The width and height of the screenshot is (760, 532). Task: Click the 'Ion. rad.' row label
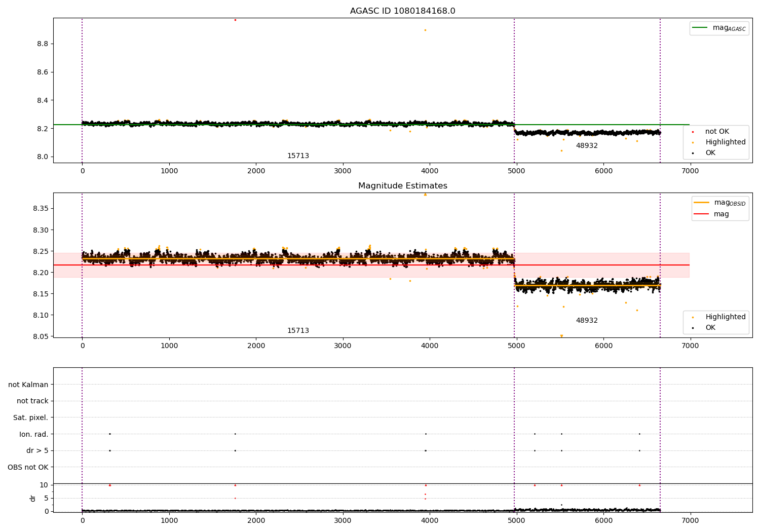[x=34, y=434]
